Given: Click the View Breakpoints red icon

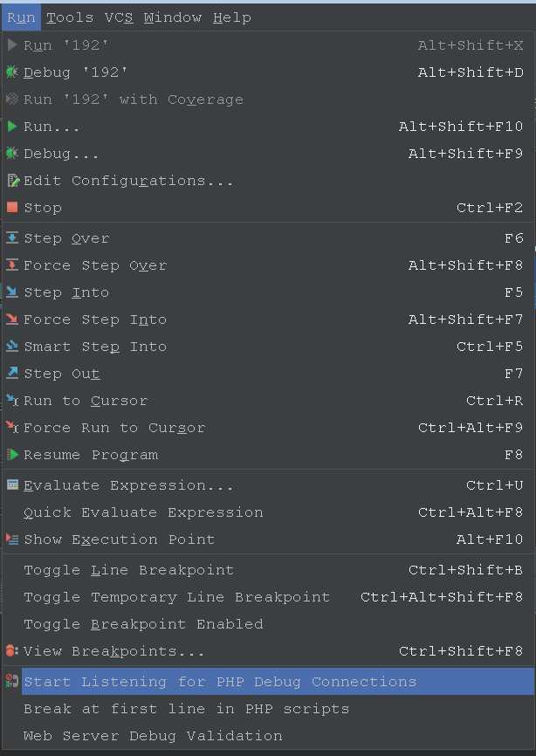Looking at the screenshot, I should point(12,651).
